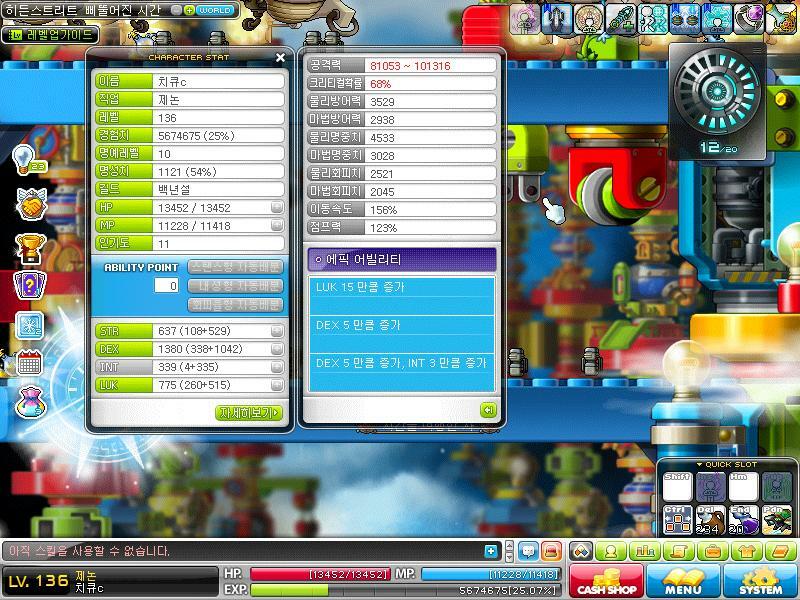Open the gold trophy icon
800x600 pixels.
pos(31,248)
